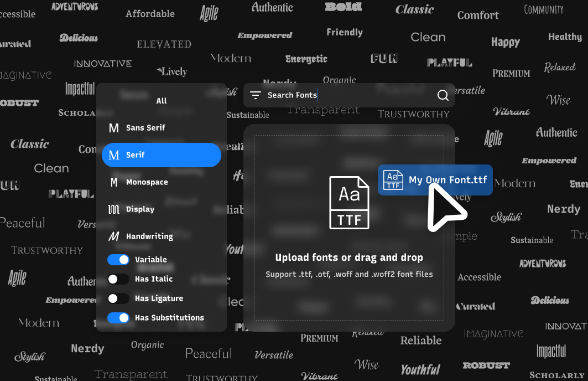Click the Sans Serif M icon
The width and height of the screenshot is (588, 381).
coord(114,128)
